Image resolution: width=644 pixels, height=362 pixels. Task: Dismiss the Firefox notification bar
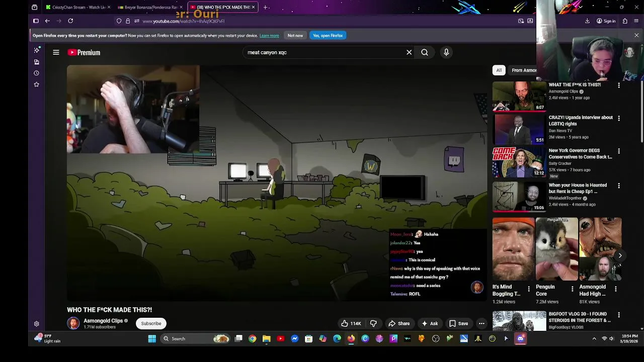coord(636,36)
